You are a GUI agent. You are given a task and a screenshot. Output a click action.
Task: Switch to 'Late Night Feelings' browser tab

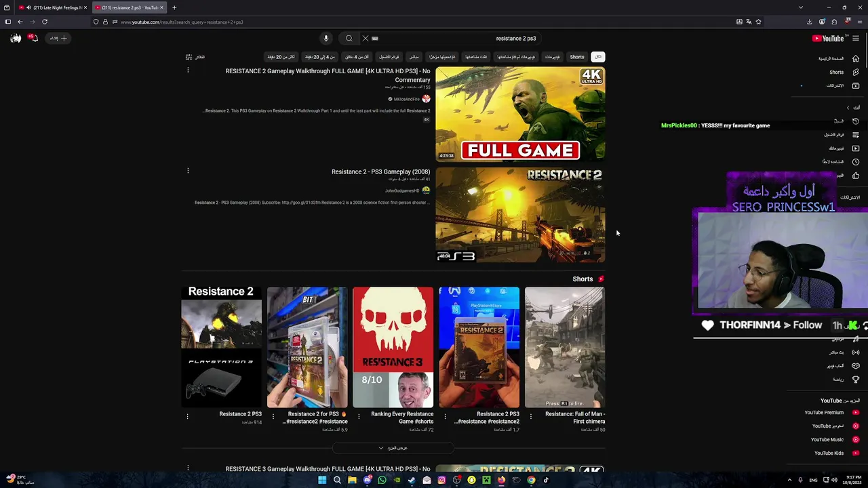(x=52, y=7)
